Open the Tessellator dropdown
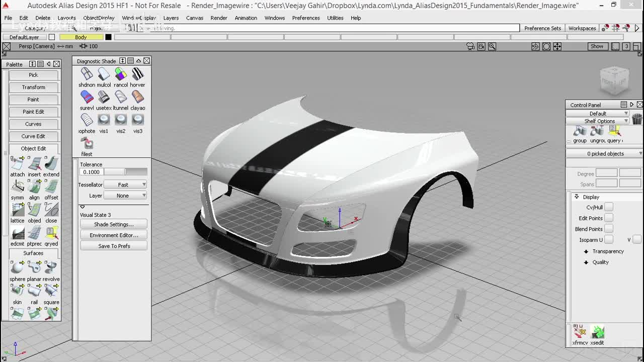Screen dimensions: 644x362 click(125, 185)
